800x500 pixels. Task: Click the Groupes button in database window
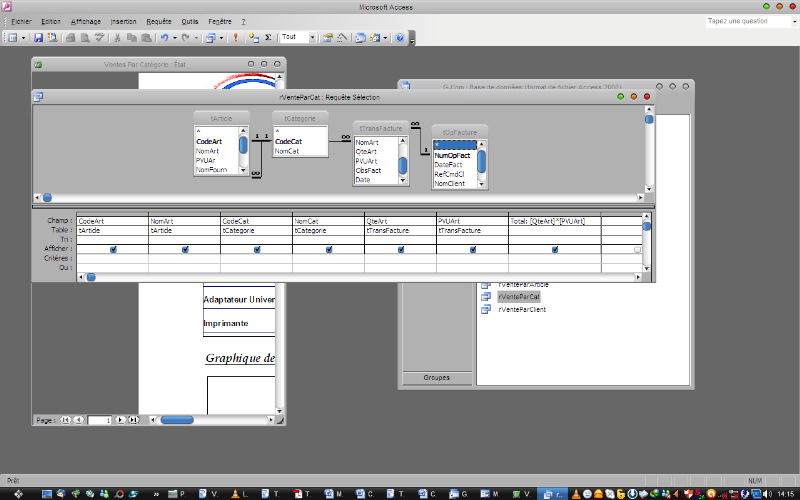tap(435, 379)
